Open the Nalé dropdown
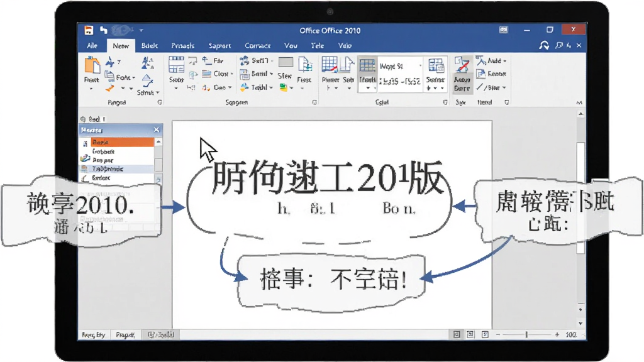Screen dimensions: 644x362 [505, 61]
